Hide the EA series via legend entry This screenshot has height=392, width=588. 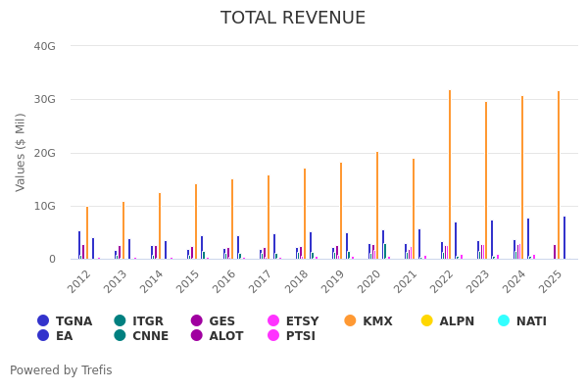click(43, 336)
